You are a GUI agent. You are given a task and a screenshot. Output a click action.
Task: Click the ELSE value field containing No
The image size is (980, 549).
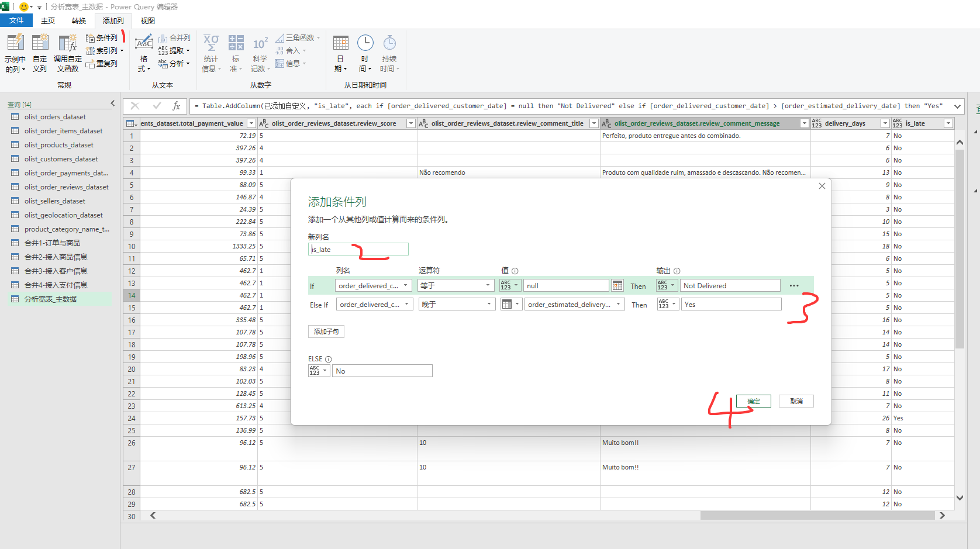[x=382, y=371]
